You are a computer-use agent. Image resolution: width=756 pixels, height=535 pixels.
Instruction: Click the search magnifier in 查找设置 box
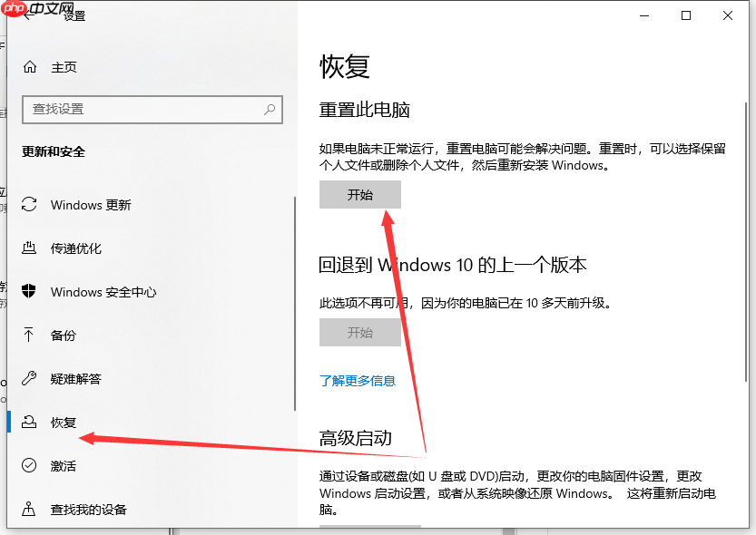coord(269,110)
